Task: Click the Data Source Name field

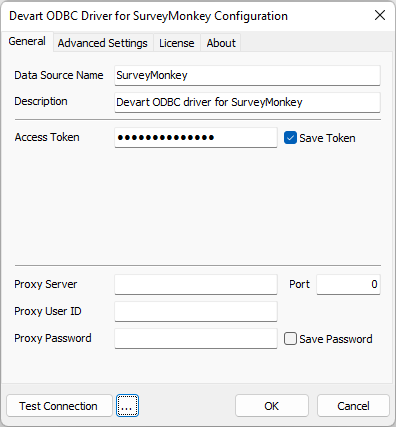Action: 247,75
